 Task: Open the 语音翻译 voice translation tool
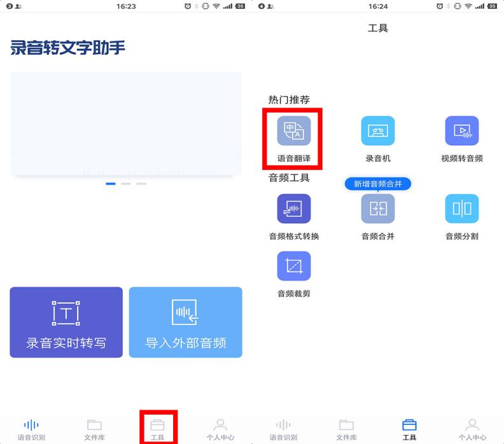tap(293, 137)
